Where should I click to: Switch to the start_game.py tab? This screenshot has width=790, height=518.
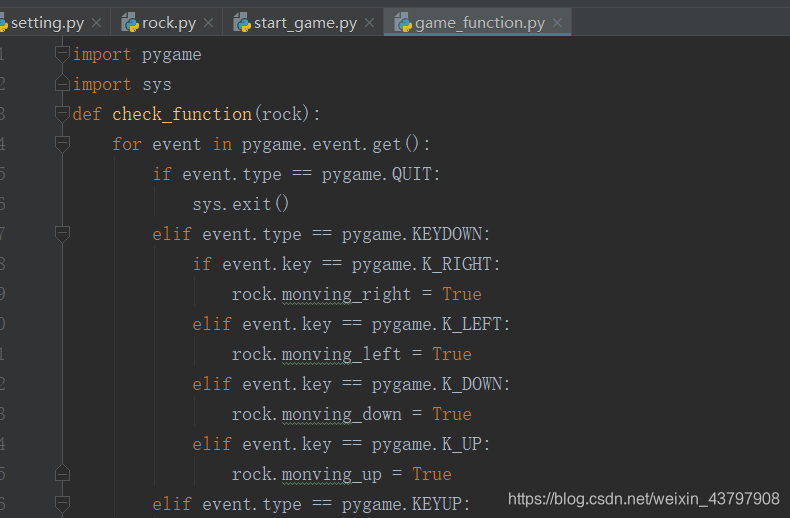305,23
